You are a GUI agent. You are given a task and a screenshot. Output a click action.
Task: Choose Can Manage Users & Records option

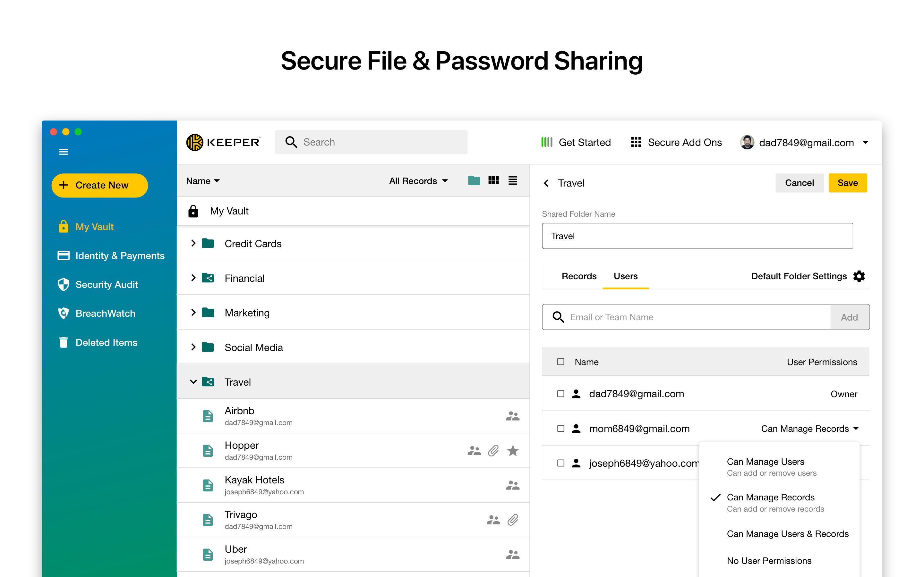pos(787,533)
